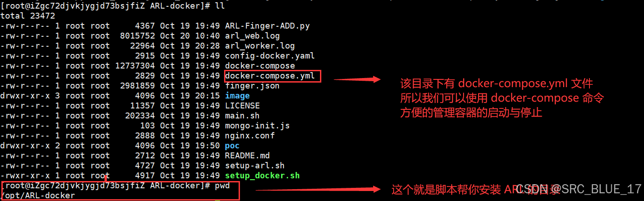644x201 pixels.
Task: Click the pwd command on prompt line
Action: tap(220, 186)
